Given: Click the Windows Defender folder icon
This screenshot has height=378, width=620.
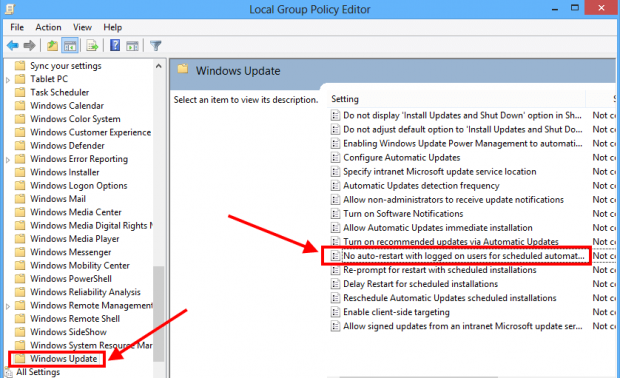Looking at the screenshot, I should (20, 146).
